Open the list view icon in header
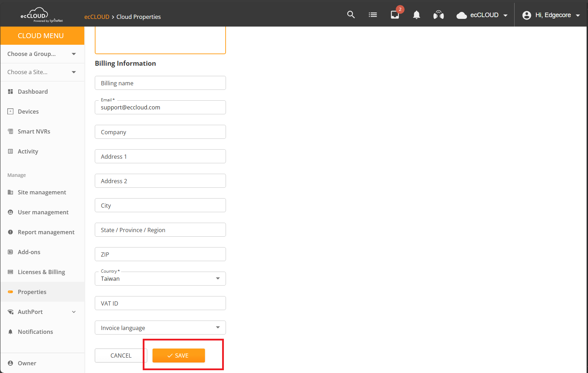Image resolution: width=588 pixels, height=373 pixels. point(373,15)
